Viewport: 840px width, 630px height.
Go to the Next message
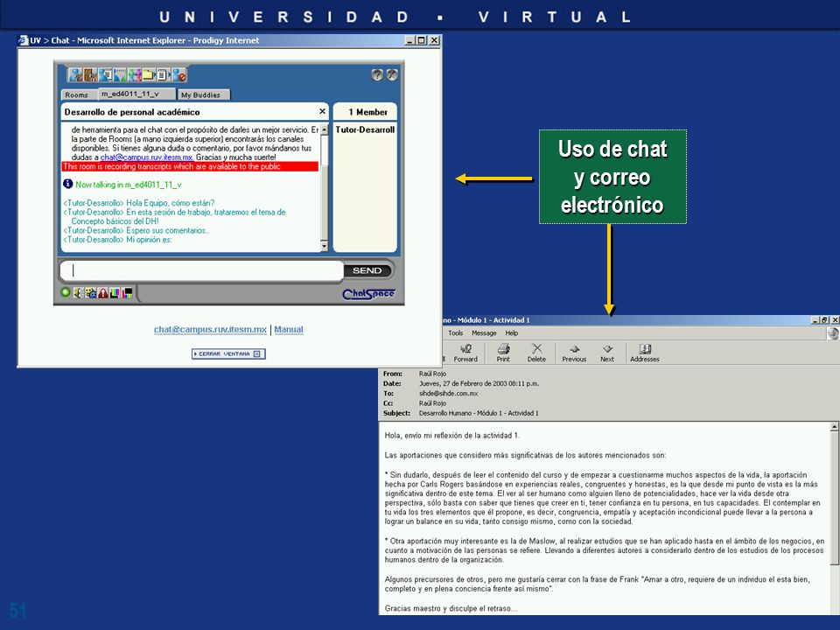(607, 353)
